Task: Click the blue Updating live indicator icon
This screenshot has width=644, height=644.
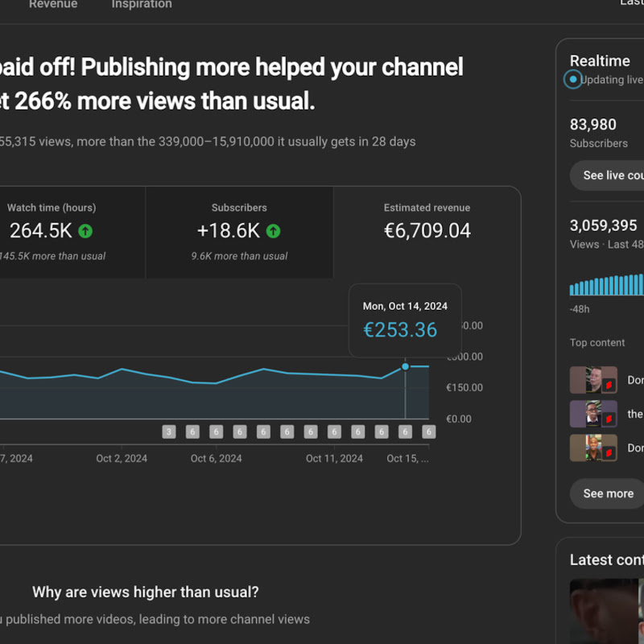Action: pyautogui.click(x=573, y=79)
